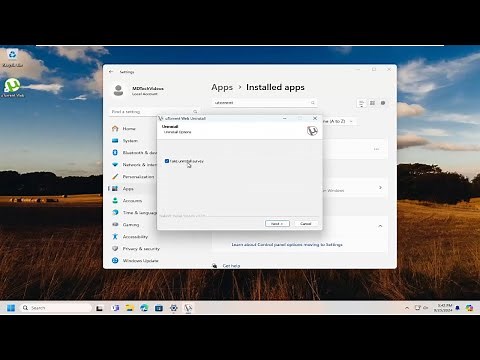The image size is (480, 360).
Task: Open Task View from taskbar
Action: [x=99, y=308]
